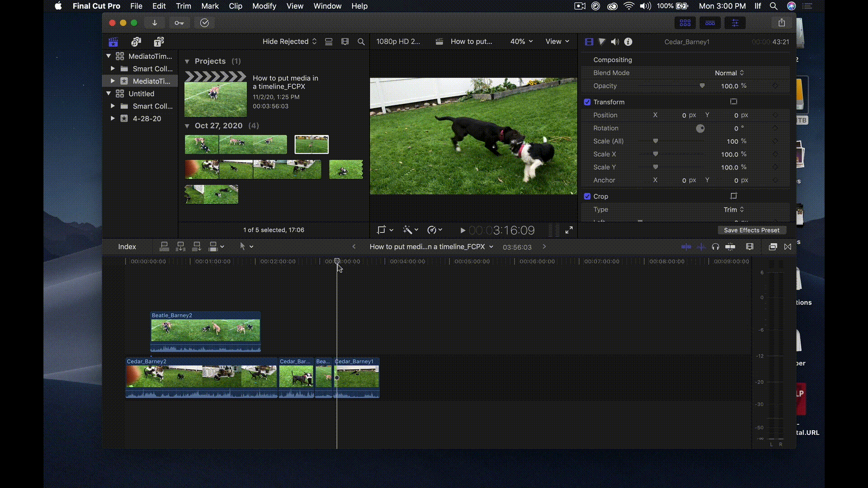The image size is (868, 488).
Task: Open the Mark menu
Action: (210, 6)
